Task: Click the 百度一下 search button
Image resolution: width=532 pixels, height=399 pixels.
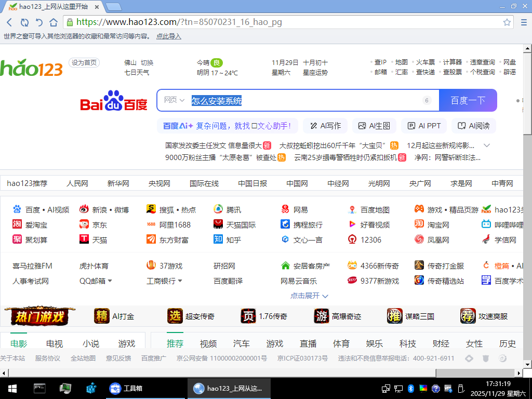Action: [468, 100]
